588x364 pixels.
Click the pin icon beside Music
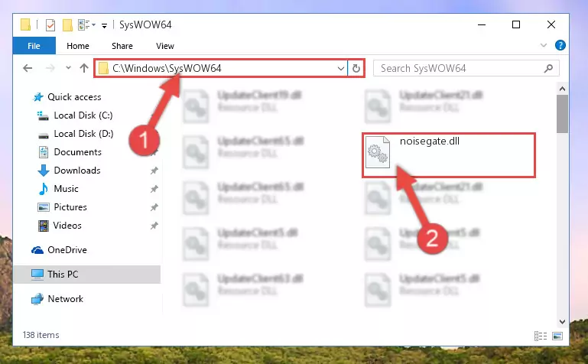pyautogui.click(x=154, y=189)
